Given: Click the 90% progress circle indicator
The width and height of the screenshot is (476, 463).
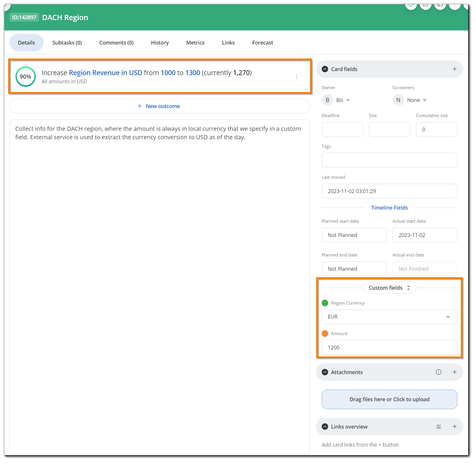Looking at the screenshot, I should pos(26,77).
